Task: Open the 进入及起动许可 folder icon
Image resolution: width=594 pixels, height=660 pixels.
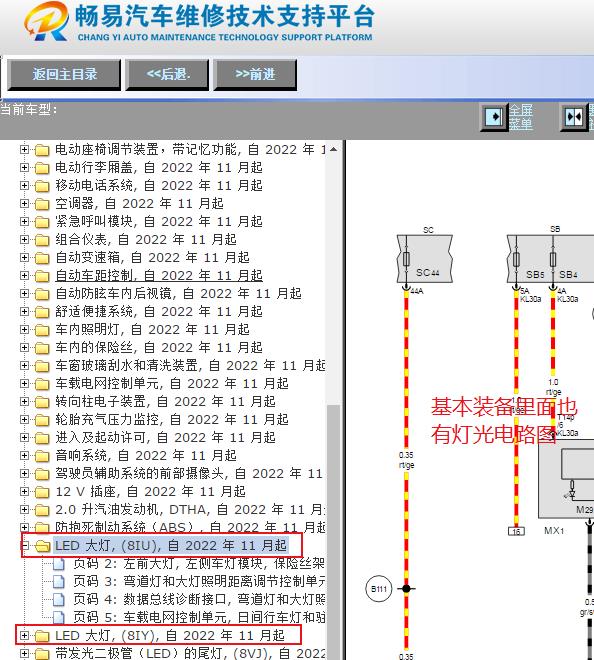Action: coord(42,438)
